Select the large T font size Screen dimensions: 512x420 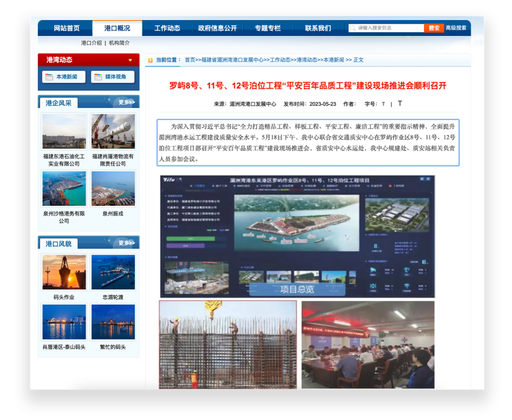[400, 104]
